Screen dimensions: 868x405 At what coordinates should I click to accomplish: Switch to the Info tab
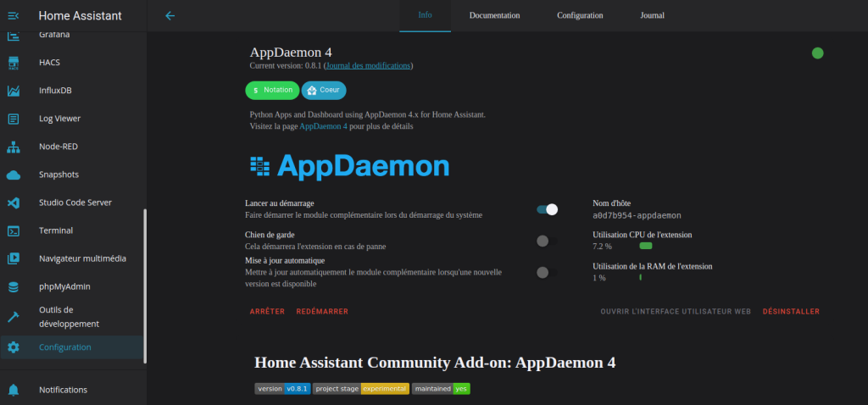[426, 15]
